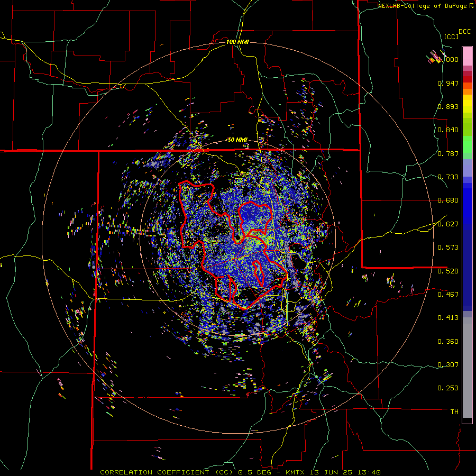Click the NEXLAB-College of DuPage label
476x476 pixels.
[423, 6]
